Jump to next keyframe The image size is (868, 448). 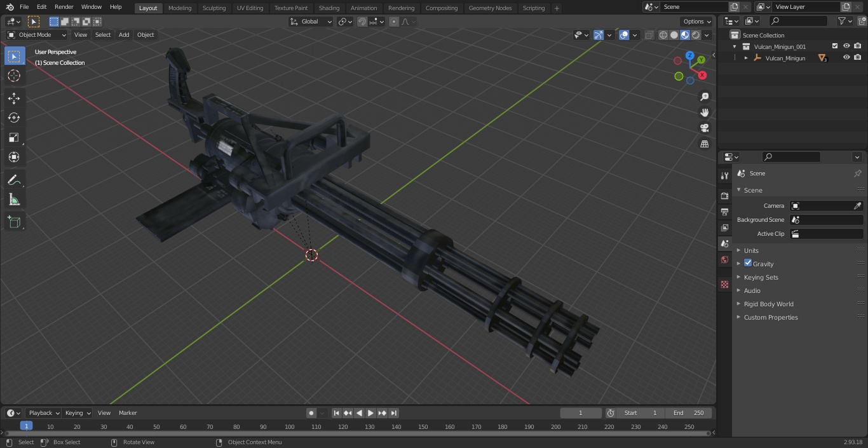[383, 413]
